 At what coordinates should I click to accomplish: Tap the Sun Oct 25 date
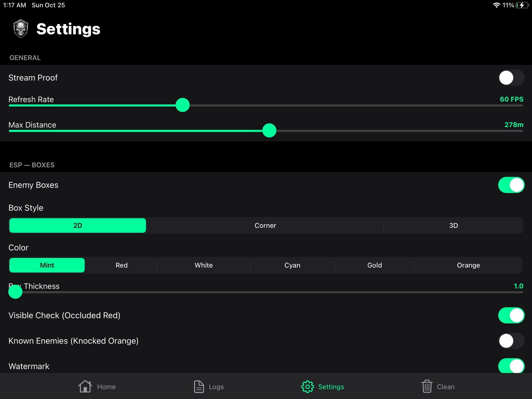pyautogui.click(x=48, y=5)
